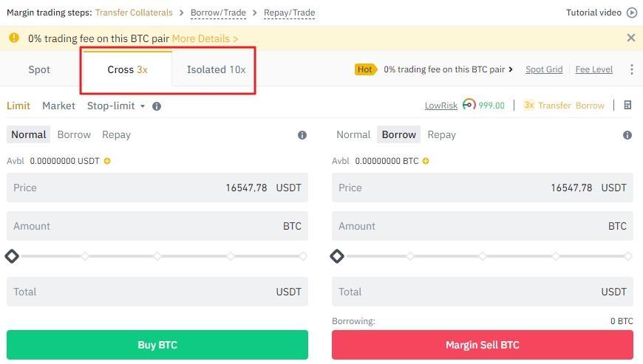643x364 pixels.
Task: Select Borrow mode in the buy panel
Action: coord(74,134)
